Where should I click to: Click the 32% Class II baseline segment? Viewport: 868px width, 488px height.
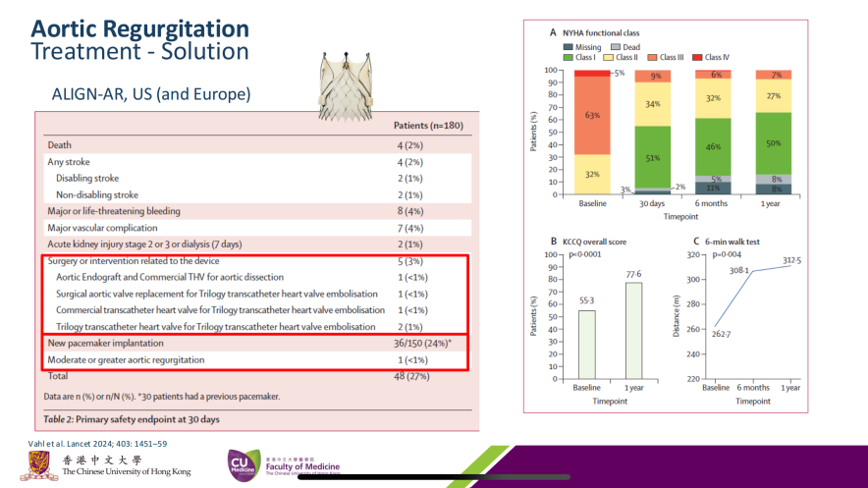592,175
